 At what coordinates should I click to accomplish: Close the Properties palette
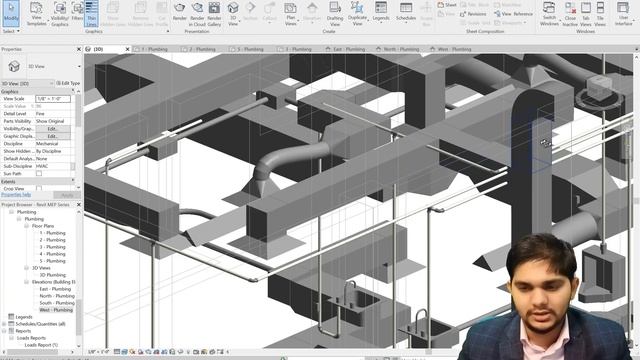(79, 49)
